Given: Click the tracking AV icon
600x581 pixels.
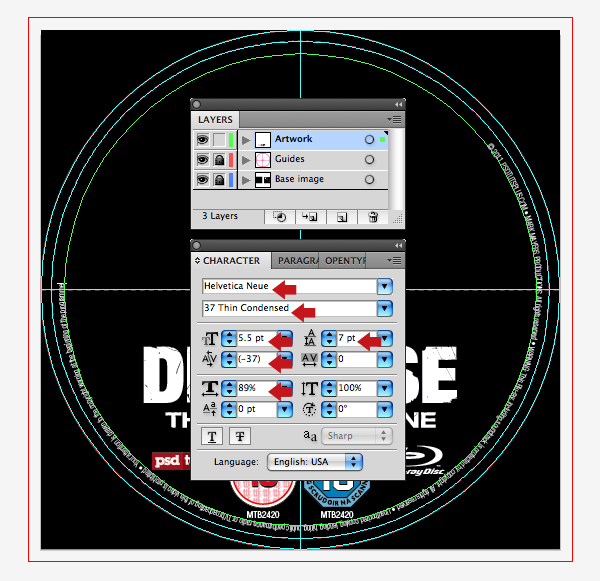Looking at the screenshot, I should click(x=310, y=360).
